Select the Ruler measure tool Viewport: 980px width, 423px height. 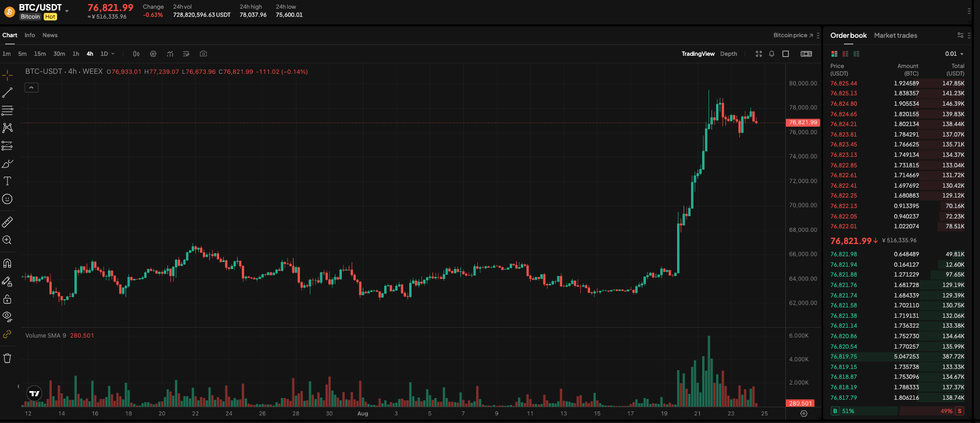coord(8,222)
